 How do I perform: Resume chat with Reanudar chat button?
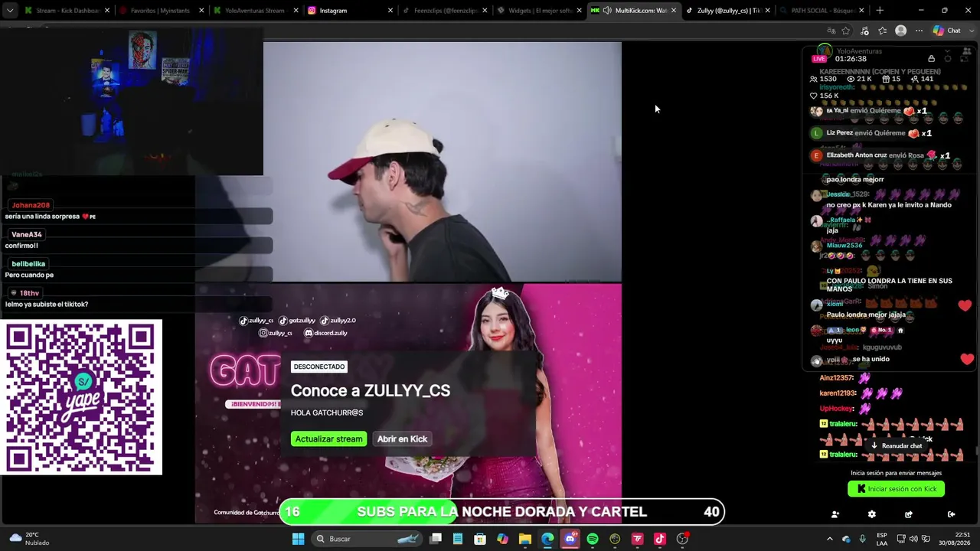pyautogui.click(x=896, y=445)
